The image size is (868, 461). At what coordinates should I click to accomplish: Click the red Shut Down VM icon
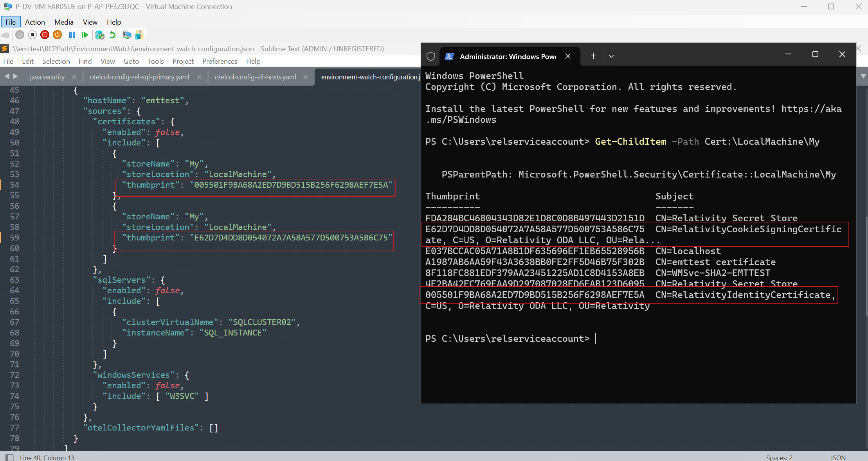[x=45, y=35]
